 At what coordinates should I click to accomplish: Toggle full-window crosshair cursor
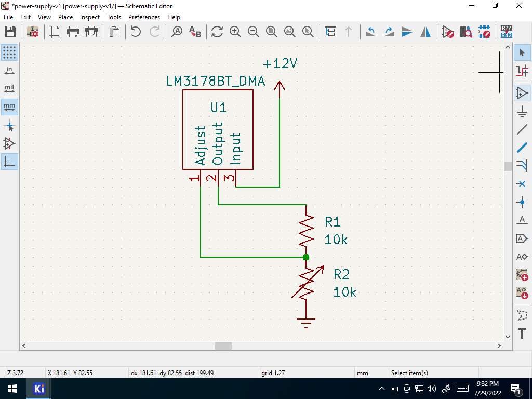tap(9, 127)
